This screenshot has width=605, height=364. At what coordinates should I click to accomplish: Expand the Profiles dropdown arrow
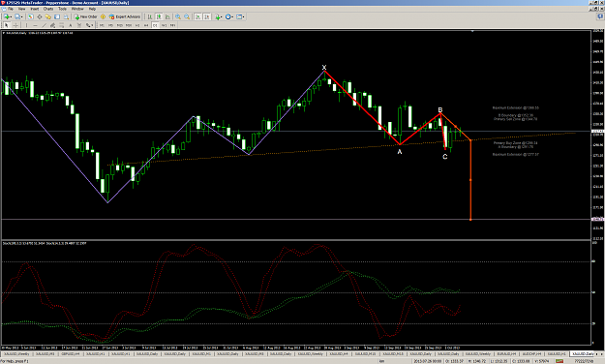tap(22, 17)
